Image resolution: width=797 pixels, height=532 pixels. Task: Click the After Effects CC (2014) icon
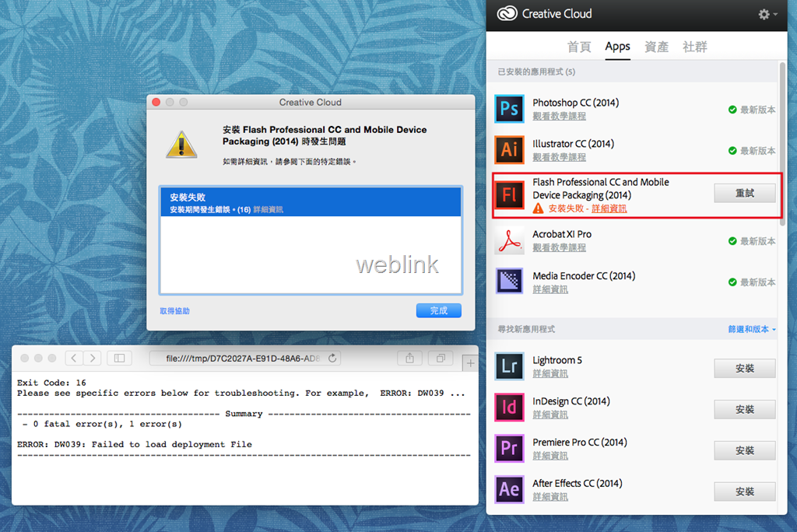click(509, 489)
